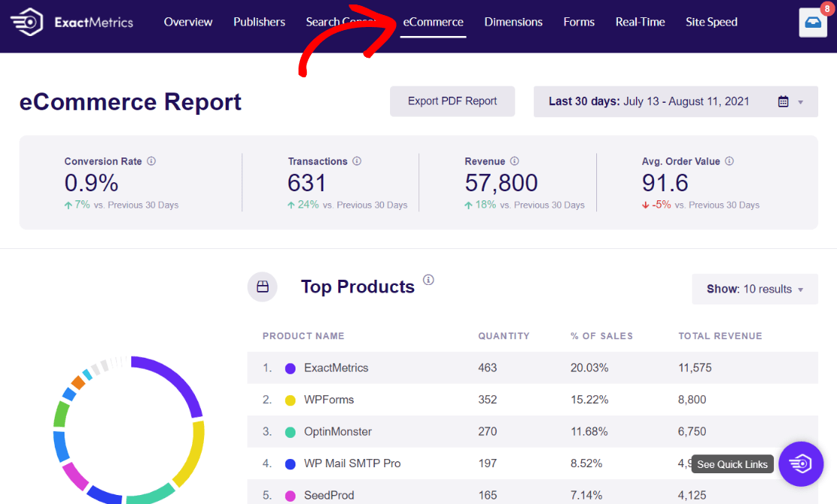Click the WPForms product name
Image resolution: width=837 pixels, height=504 pixels.
pos(328,400)
